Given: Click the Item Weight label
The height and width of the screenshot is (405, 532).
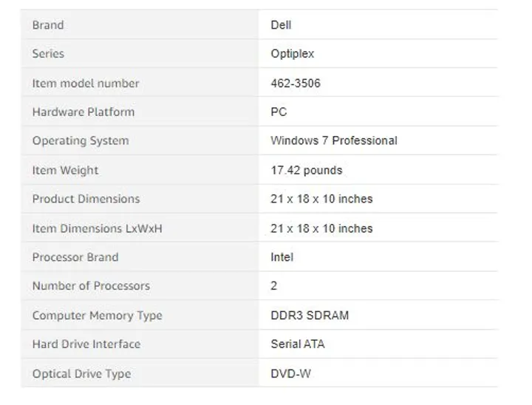Looking at the screenshot, I should [x=66, y=170].
